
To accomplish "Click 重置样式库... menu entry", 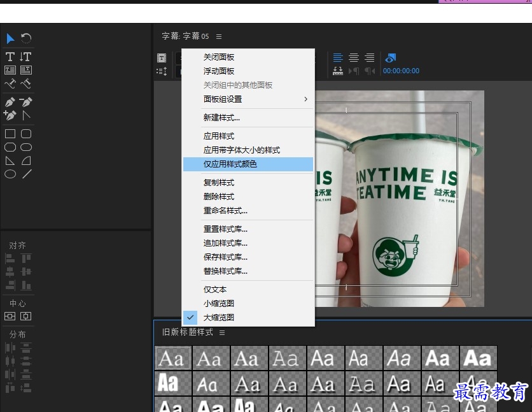I will [248, 229].
